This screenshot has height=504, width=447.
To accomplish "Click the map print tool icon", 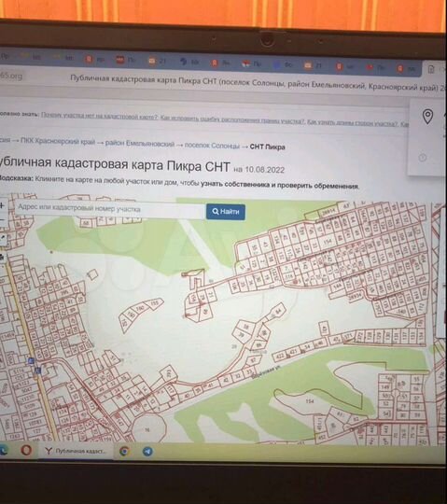I will click(x=2, y=257).
